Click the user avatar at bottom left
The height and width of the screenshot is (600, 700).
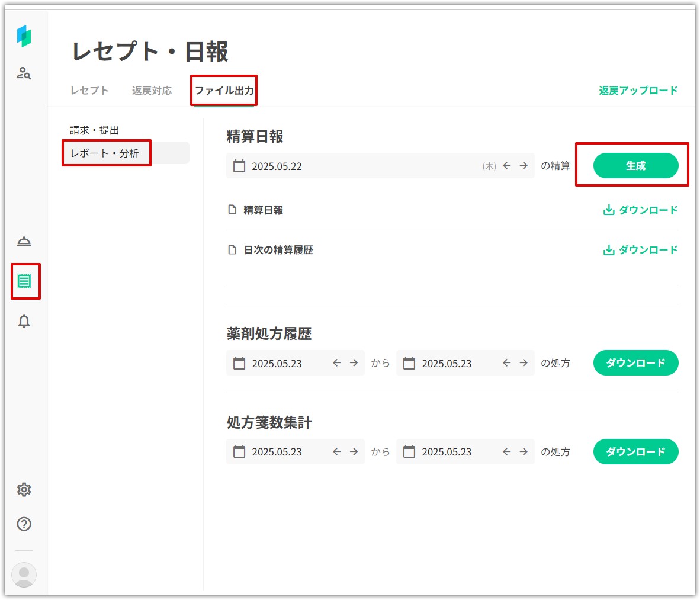24,575
